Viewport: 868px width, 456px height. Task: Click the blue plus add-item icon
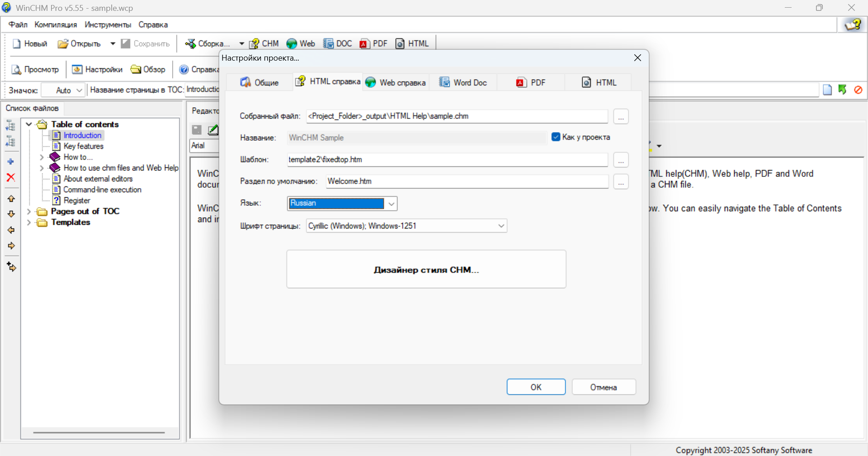(x=11, y=161)
